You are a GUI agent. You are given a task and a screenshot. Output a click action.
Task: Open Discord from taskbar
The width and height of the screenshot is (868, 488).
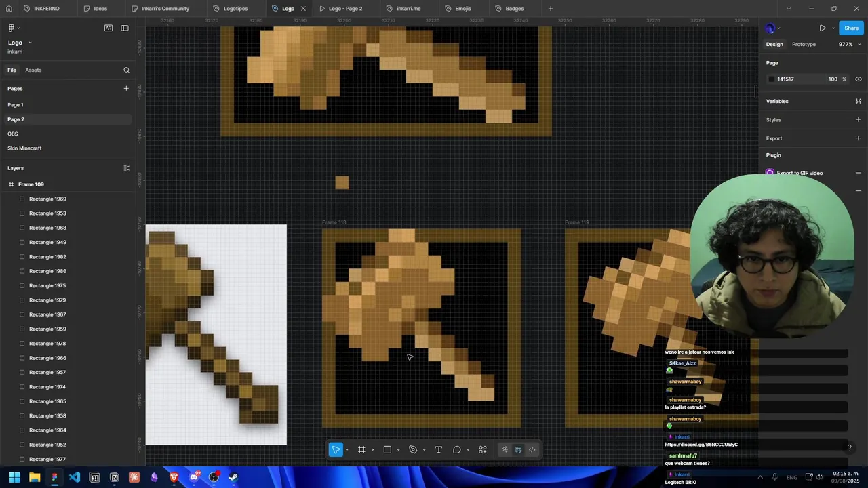[x=194, y=477]
